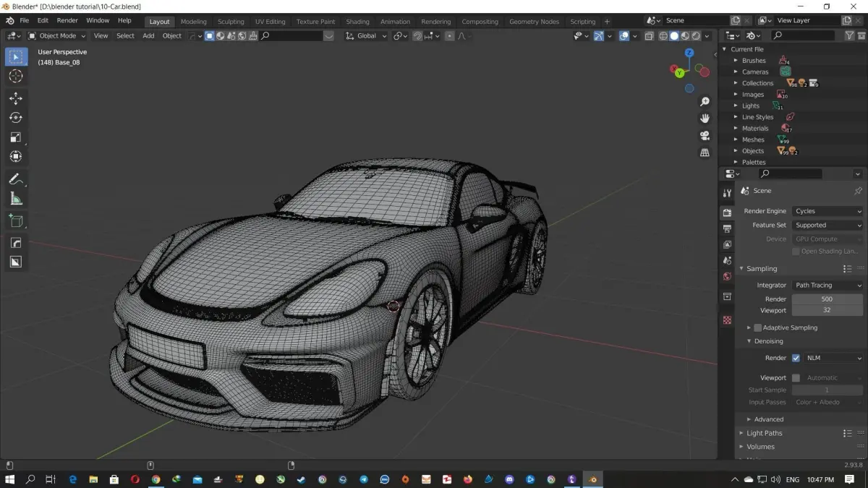Click the Viewport samples value 32
Image resolution: width=868 pixels, height=488 pixels.
827,310
